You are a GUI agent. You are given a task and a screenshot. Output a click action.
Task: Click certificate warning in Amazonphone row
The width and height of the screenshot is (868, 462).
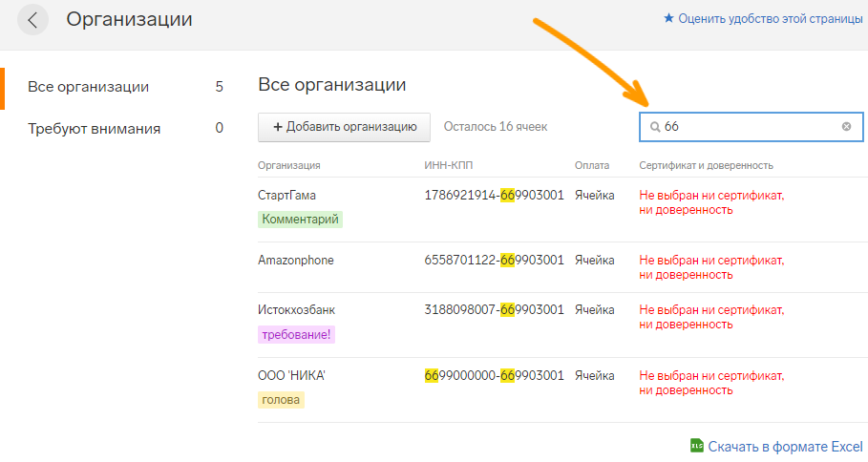click(x=711, y=267)
